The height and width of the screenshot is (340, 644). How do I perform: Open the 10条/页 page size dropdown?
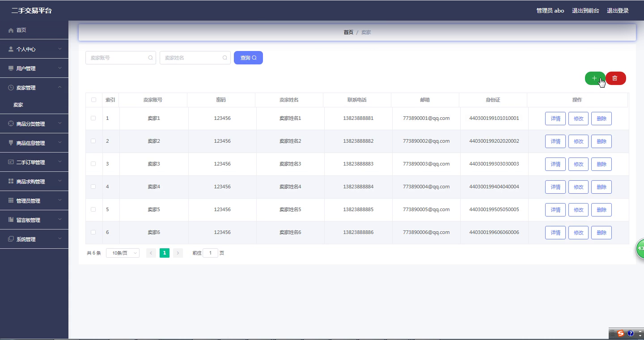tap(123, 253)
